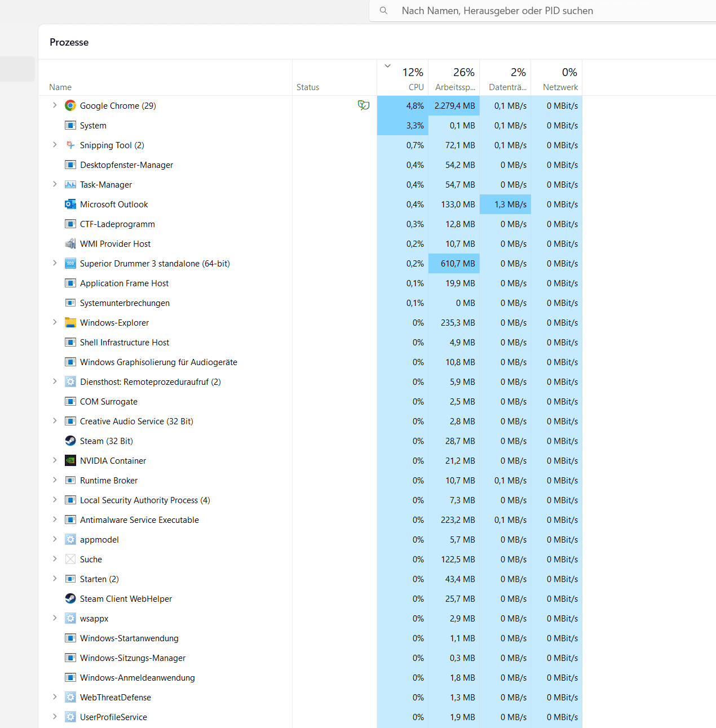Expand Local Security Authority Process (4)
Screen dimensions: 716x728
pyautogui.click(x=55, y=500)
